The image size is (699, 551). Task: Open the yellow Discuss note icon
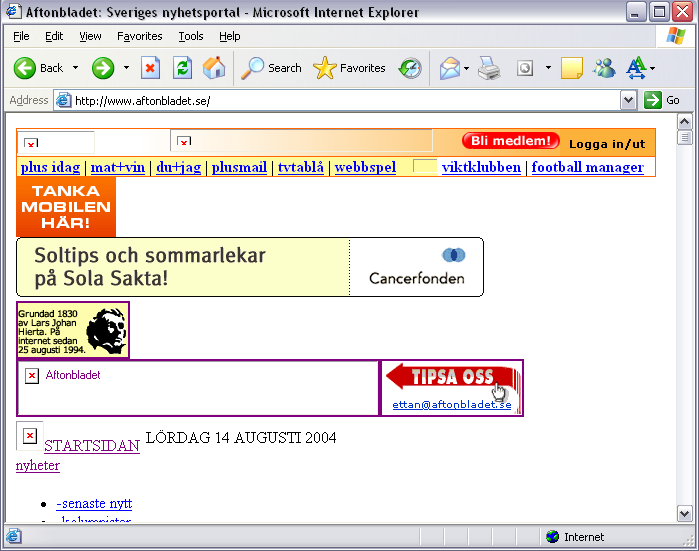[x=572, y=68]
